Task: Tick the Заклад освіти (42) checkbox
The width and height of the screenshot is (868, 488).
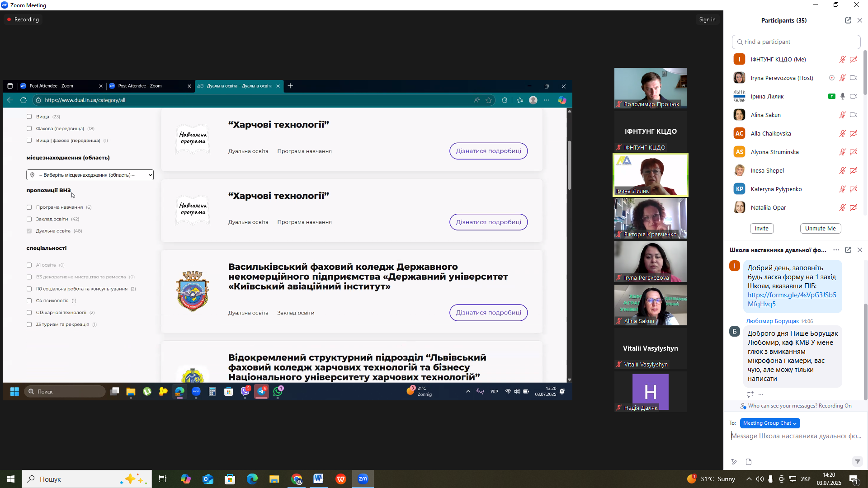Action: coord(29,219)
